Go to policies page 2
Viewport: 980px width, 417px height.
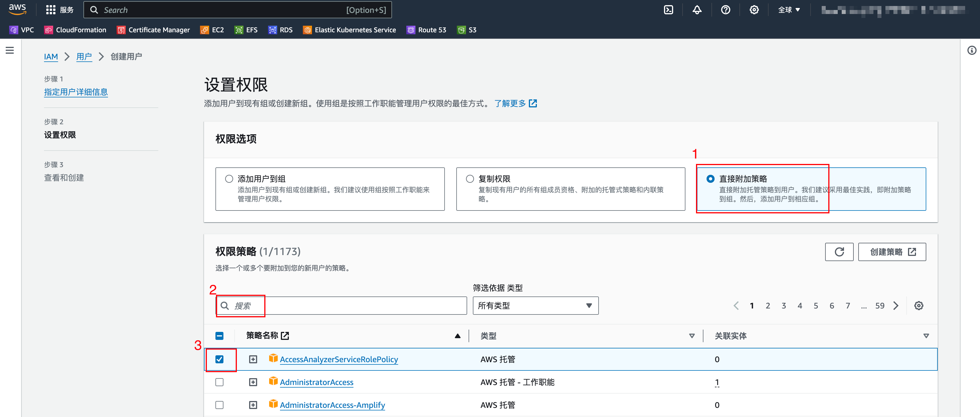tap(768, 306)
